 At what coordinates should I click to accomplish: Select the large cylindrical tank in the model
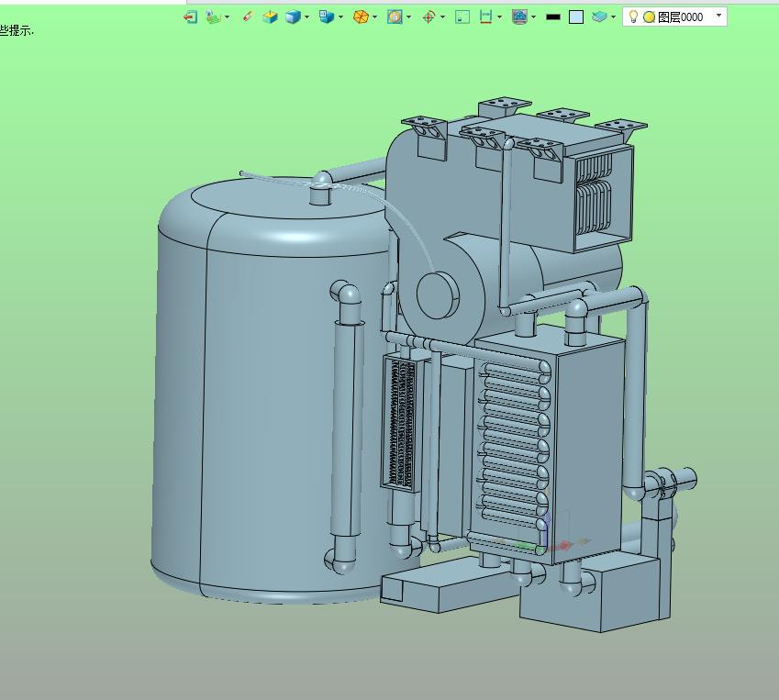click(x=257, y=394)
